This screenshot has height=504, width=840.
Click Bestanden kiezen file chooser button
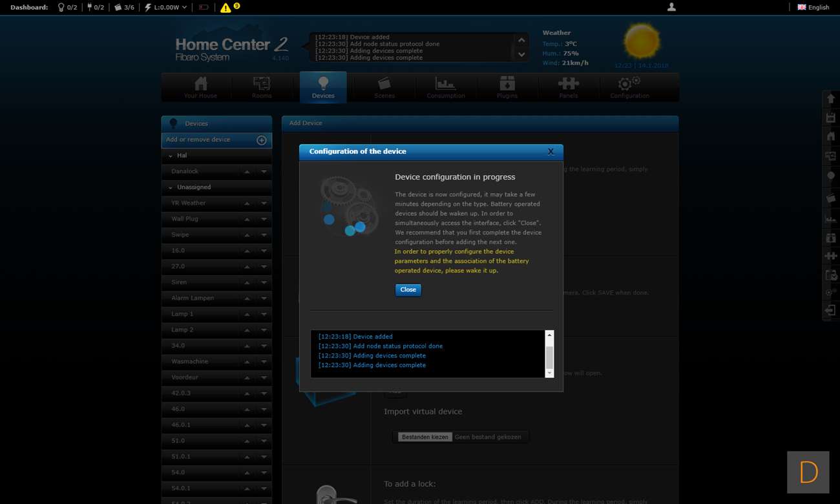[425, 437]
